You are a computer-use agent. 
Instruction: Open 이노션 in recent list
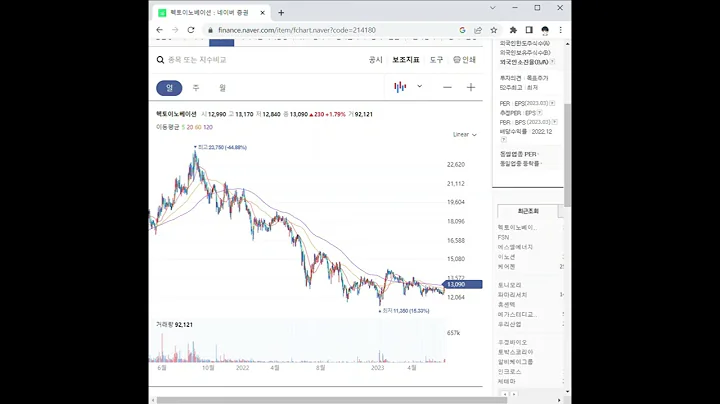[506, 257]
